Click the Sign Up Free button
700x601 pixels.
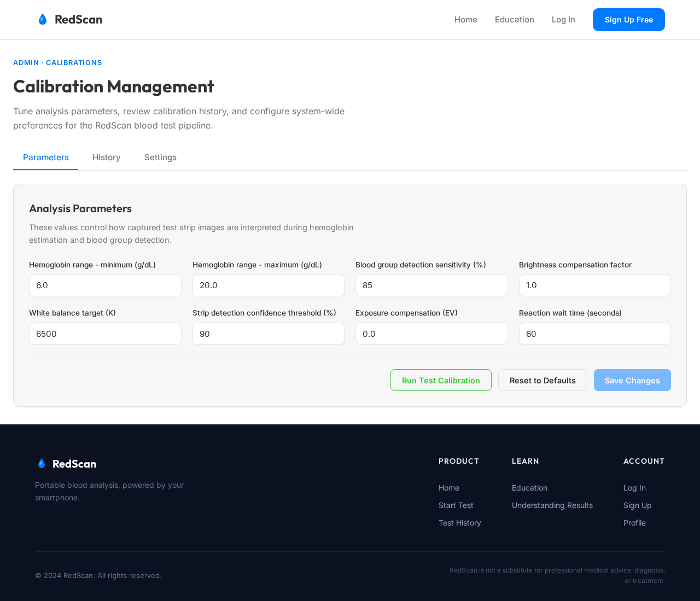pos(629,20)
